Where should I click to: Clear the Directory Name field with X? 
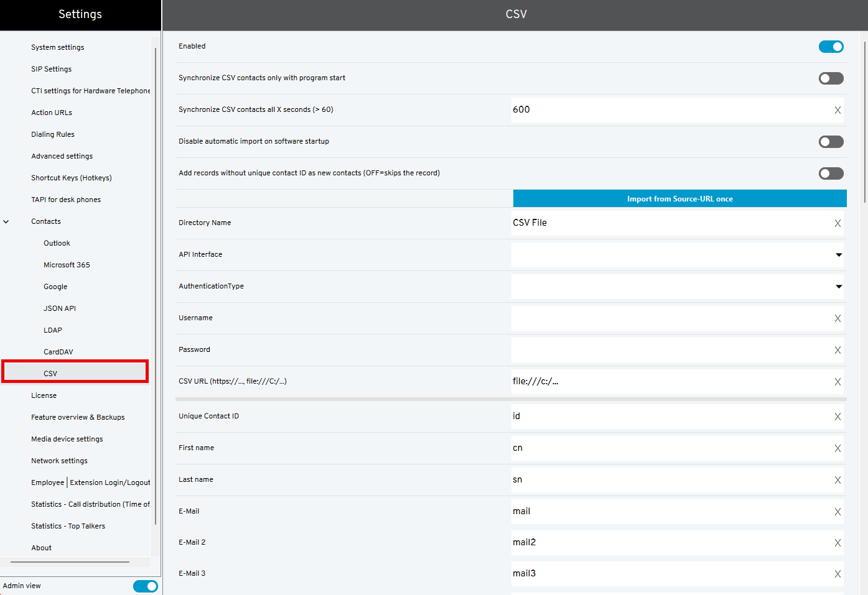click(x=838, y=223)
